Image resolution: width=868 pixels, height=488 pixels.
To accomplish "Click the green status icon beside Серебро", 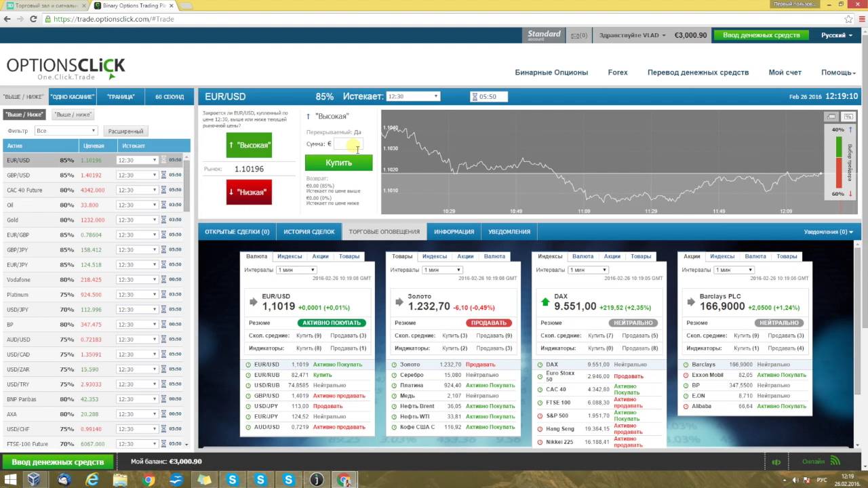I will 393,375.
